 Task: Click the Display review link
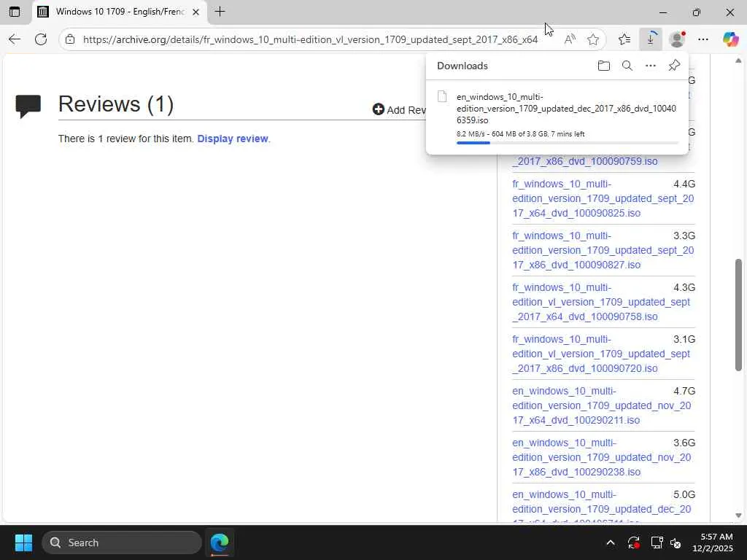[233, 139]
